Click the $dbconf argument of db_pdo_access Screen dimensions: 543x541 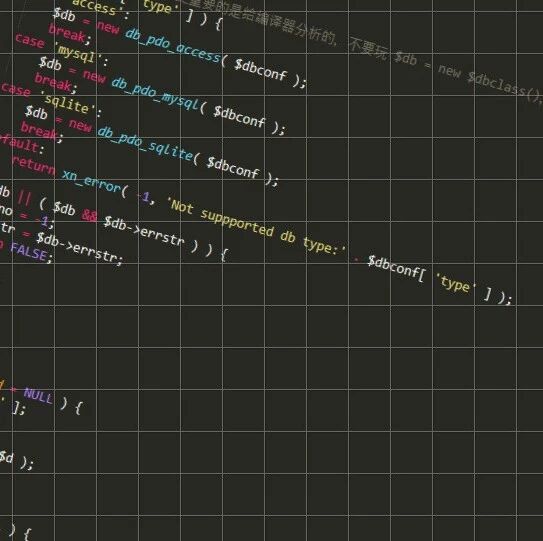(x=261, y=70)
